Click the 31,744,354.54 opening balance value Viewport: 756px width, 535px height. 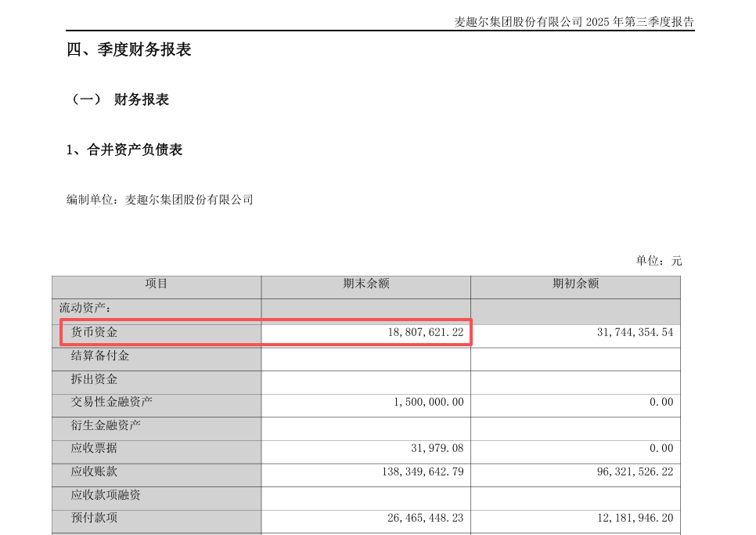[x=634, y=333]
